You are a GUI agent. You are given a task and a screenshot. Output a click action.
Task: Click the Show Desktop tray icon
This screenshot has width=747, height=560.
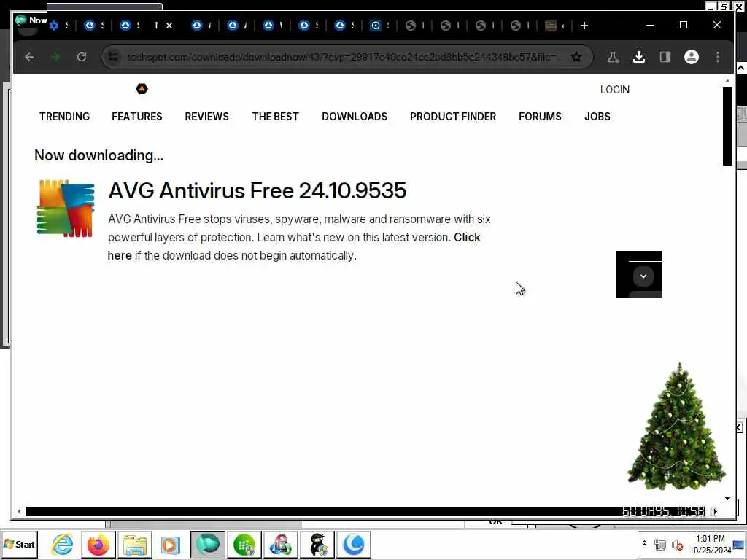click(x=739, y=544)
